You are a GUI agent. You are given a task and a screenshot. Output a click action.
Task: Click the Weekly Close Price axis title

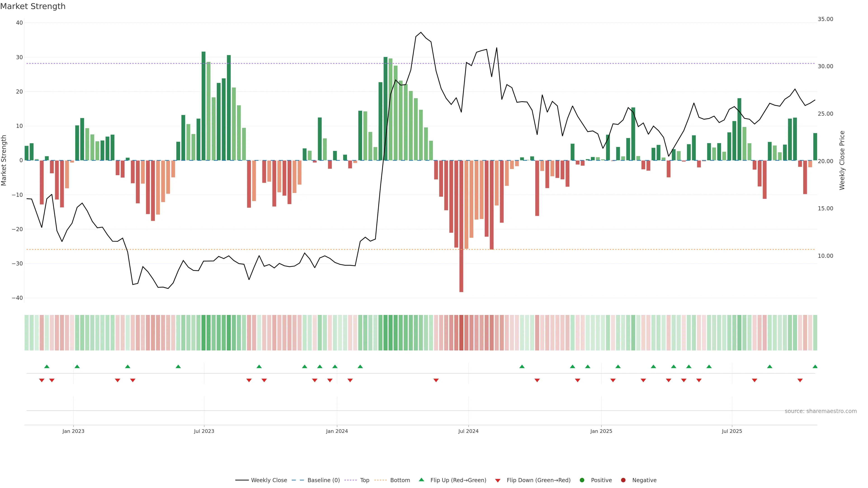point(842,160)
